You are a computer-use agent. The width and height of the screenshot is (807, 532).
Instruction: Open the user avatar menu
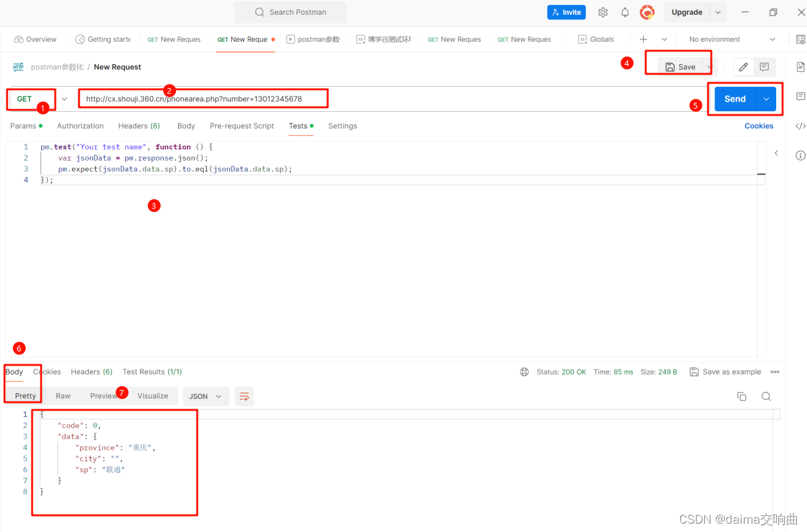point(647,12)
